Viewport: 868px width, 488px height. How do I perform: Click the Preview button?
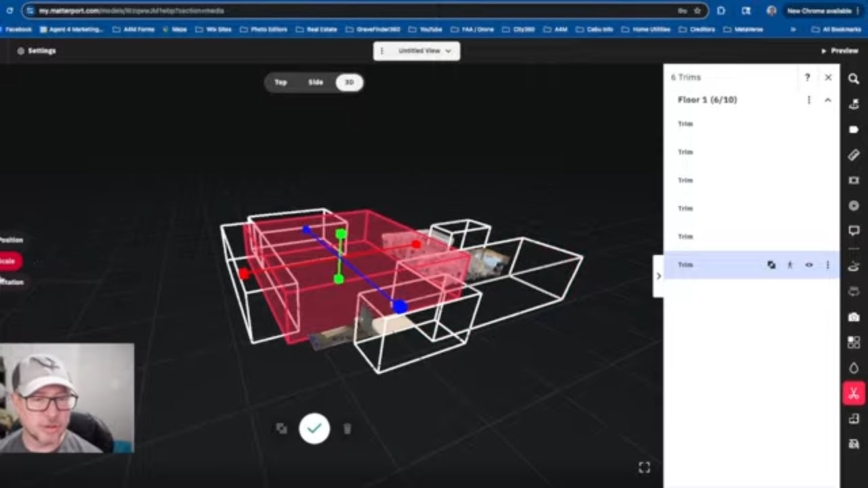pyautogui.click(x=840, y=51)
